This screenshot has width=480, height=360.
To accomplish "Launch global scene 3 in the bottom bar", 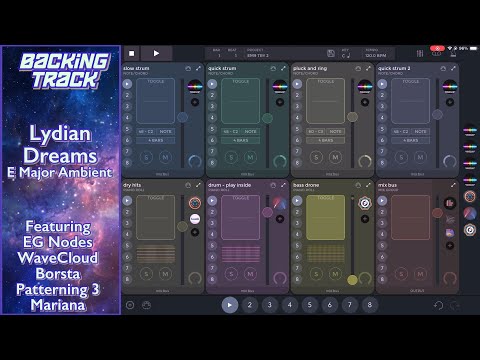I will (x=270, y=305).
